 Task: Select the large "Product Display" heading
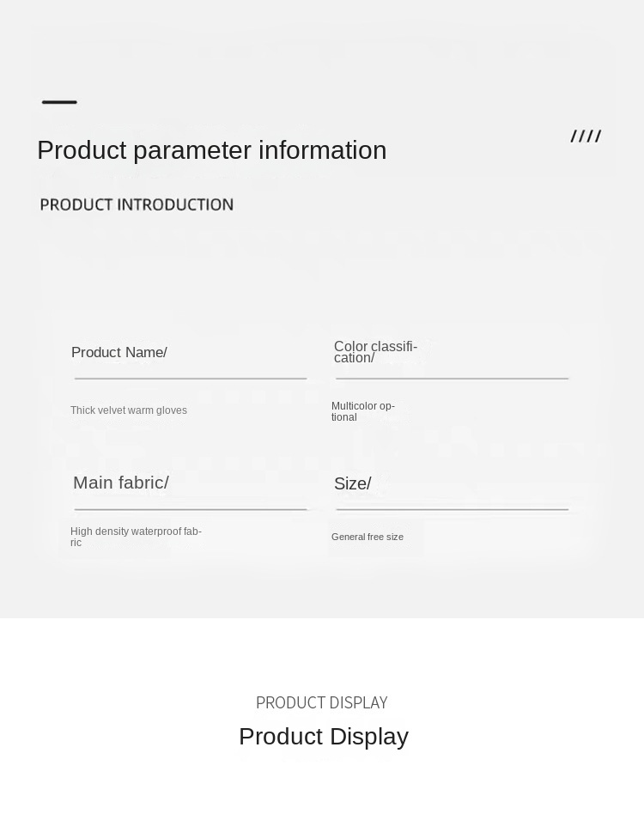323,737
